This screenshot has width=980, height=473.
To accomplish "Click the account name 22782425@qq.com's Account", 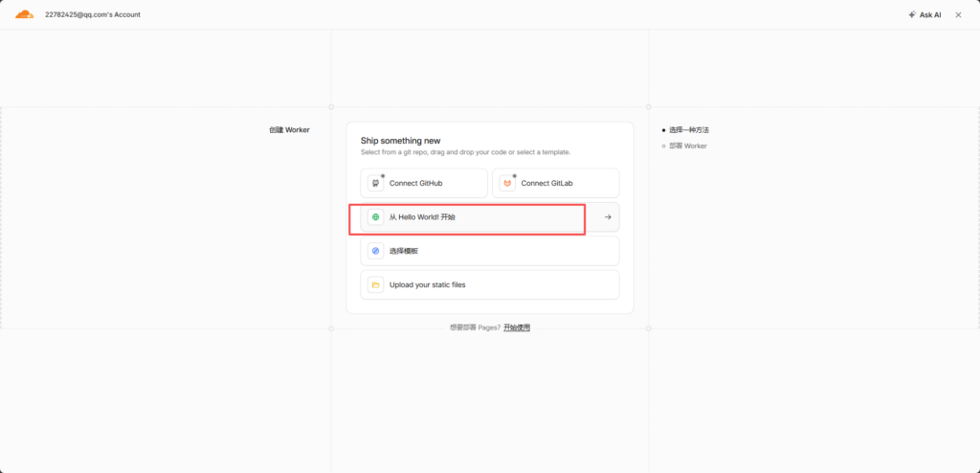I will pos(93,14).
